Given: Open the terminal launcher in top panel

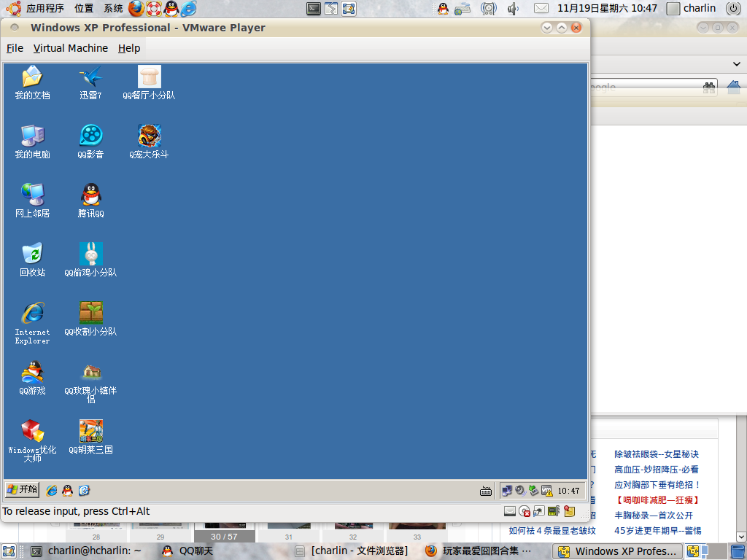Looking at the screenshot, I should pos(314,8).
